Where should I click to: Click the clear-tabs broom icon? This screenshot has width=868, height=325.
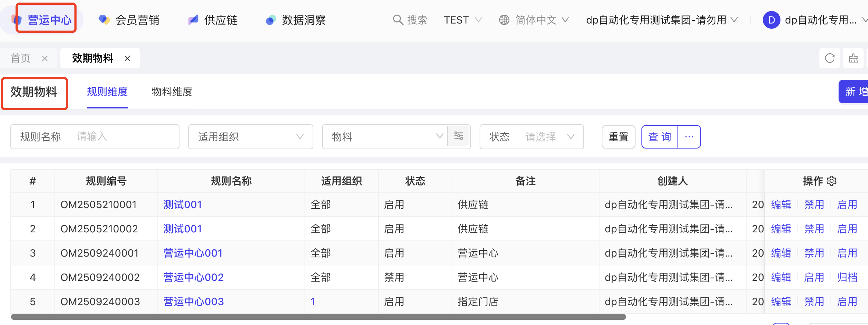pos(853,58)
